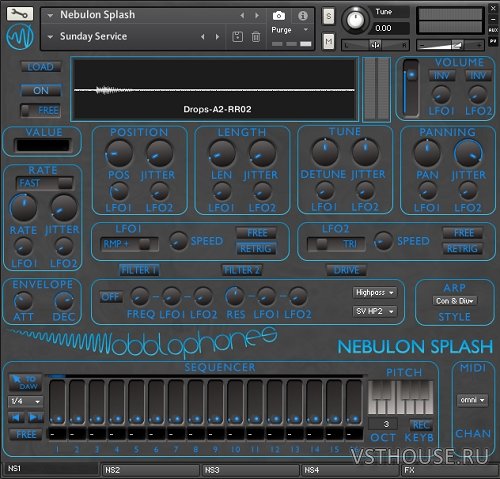Viewport: 500px width, 479px height.
Task: Toggle the sequencer FREE button
Action: [26, 435]
